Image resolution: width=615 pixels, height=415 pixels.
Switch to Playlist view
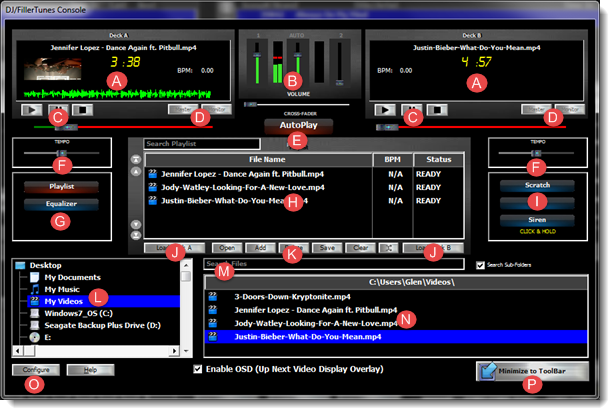61,187
